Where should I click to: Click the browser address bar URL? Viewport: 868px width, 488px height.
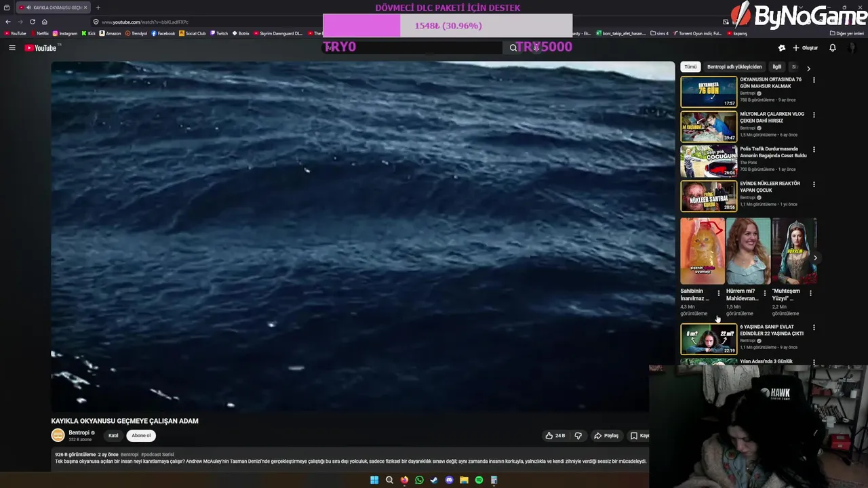145,22
